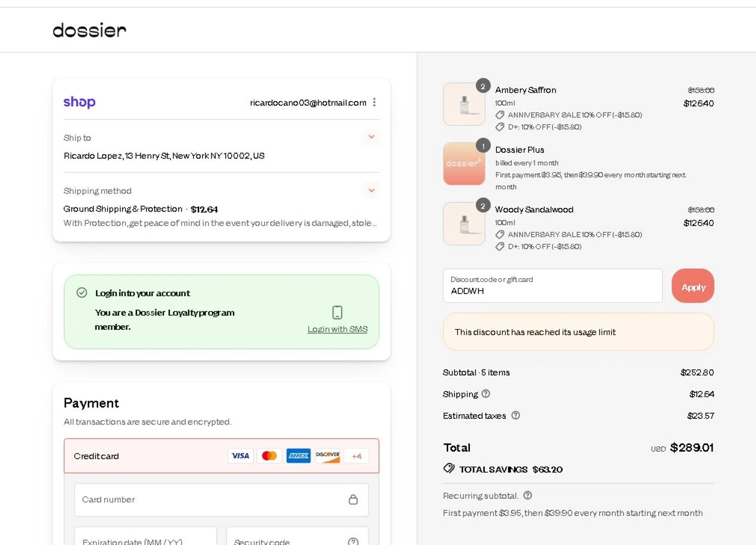
Task: Click the green checkmark login icon
Action: tap(82, 293)
